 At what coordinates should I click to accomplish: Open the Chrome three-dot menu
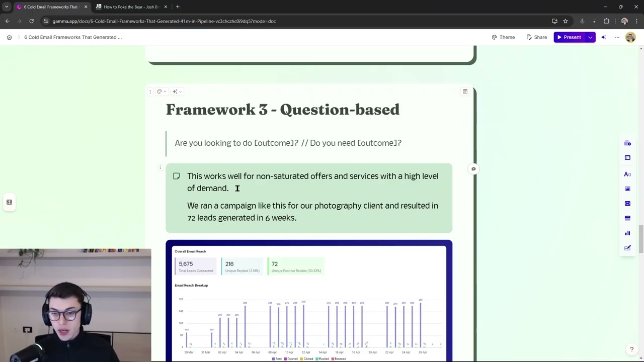pyautogui.click(x=636, y=21)
